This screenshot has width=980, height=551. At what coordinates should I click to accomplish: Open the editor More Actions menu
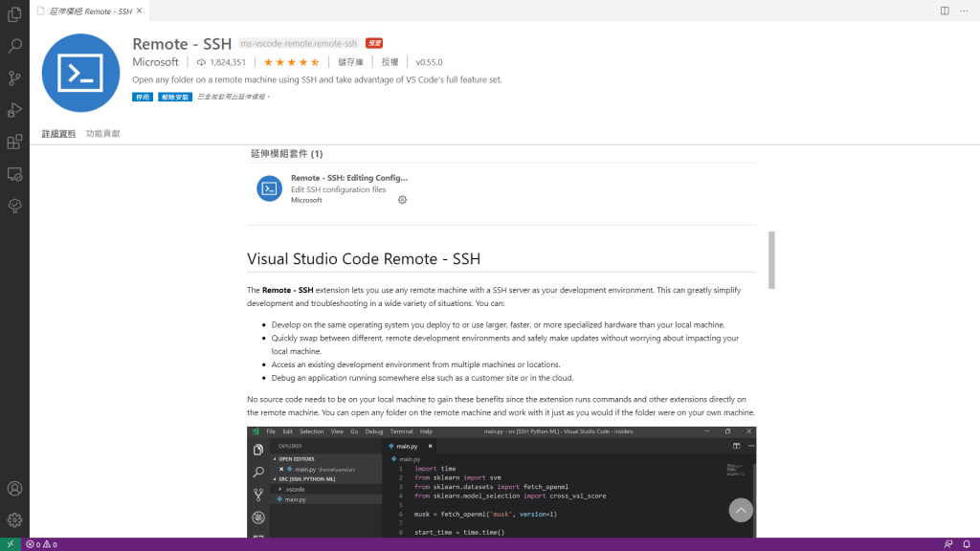(964, 11)
